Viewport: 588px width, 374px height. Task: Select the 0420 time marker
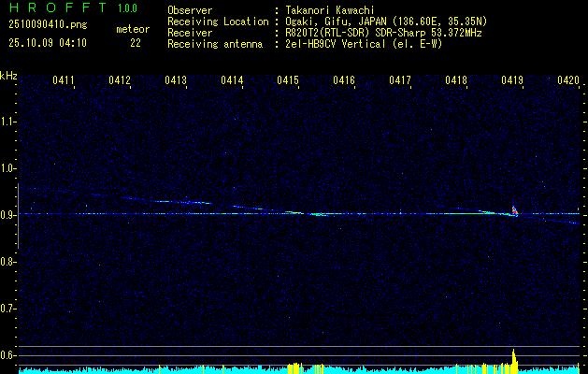coord(568,81)
